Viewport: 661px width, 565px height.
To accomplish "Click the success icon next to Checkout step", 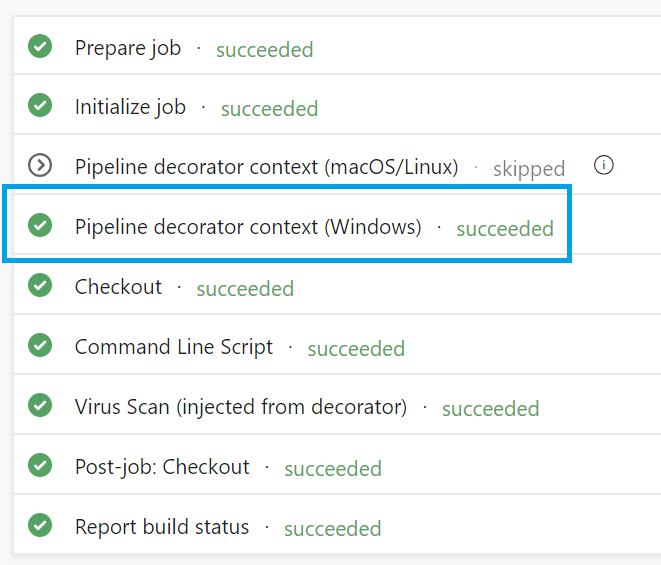I will pyautogui.click(x=40, y=286).
